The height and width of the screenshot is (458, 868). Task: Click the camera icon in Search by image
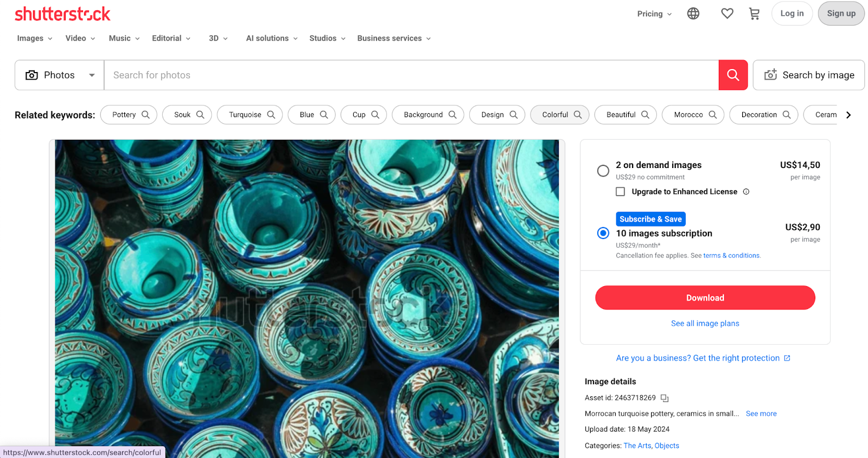pyautogui.click(x=770, y=75)
